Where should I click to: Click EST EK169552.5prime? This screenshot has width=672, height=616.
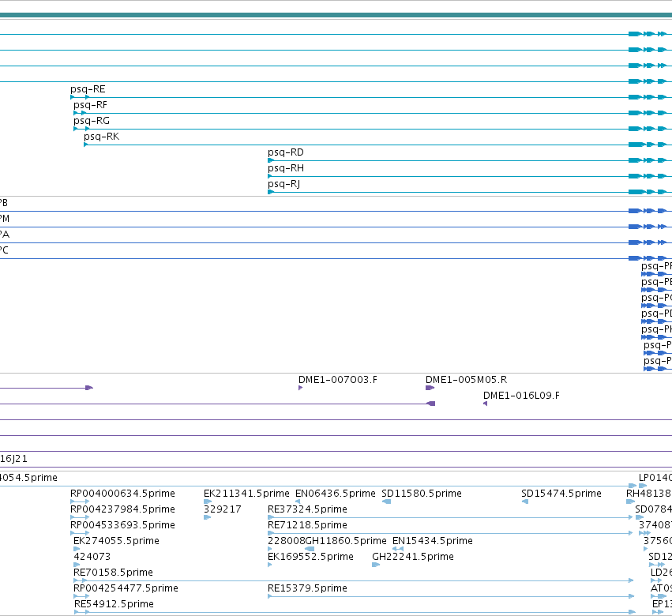pos(310,557)
